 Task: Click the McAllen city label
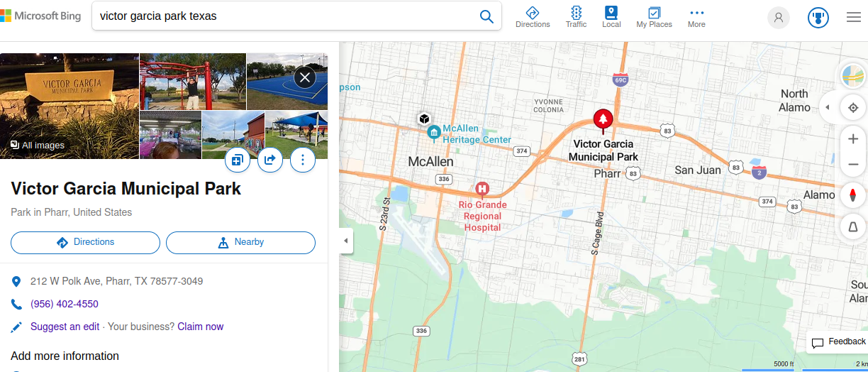tap(430, 162)
